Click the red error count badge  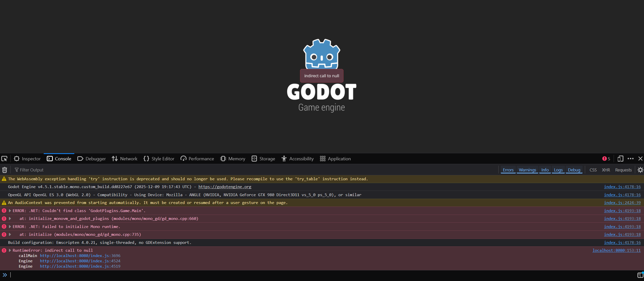pyautogui.click(x=606, y=159)
